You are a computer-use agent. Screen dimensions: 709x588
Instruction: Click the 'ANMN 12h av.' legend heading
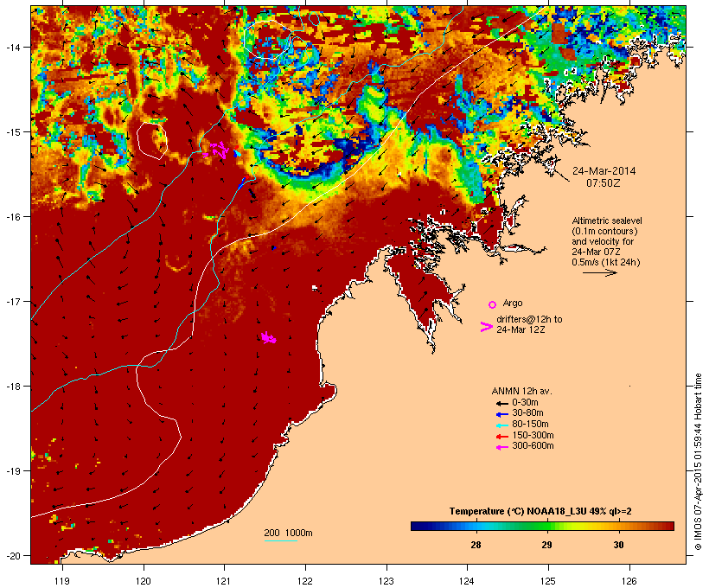coord(521,391)
